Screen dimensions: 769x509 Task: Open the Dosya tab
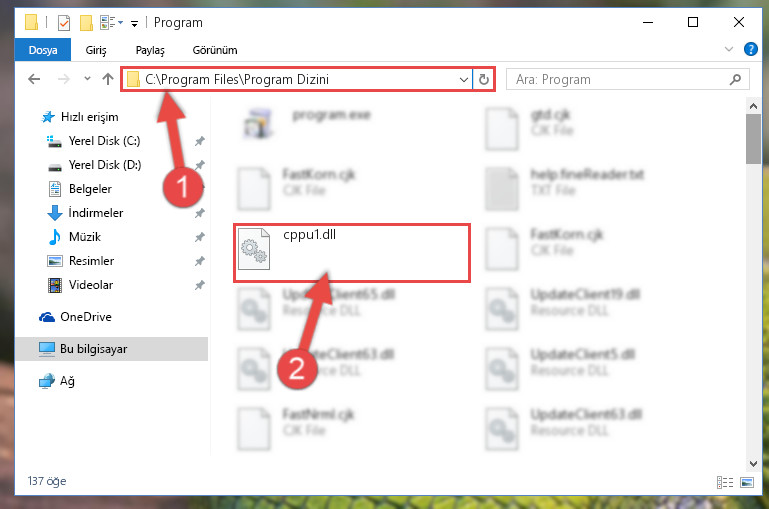pyautogui.click(x=43, y=50)
